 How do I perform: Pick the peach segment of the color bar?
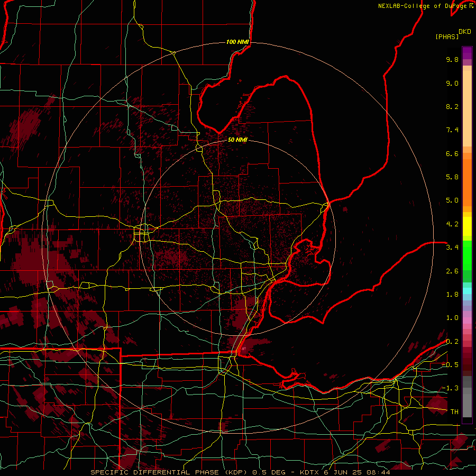pyautogui.click(x=467, y=108)
